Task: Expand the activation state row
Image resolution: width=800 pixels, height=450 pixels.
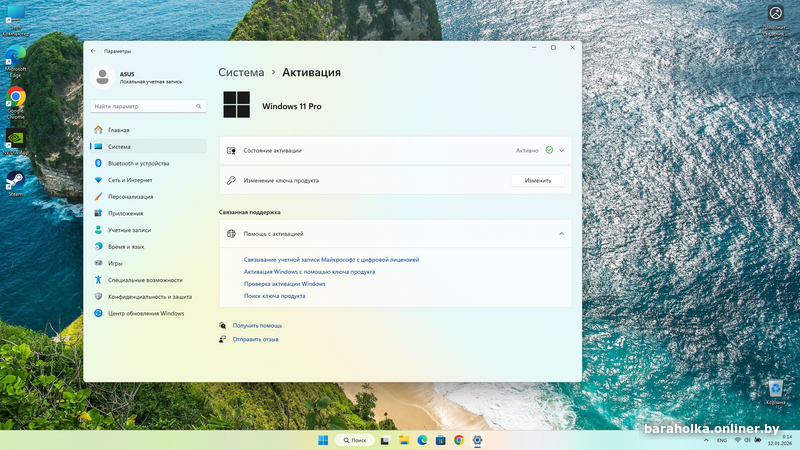Action: pyautogui.click(x=562, y=150)
